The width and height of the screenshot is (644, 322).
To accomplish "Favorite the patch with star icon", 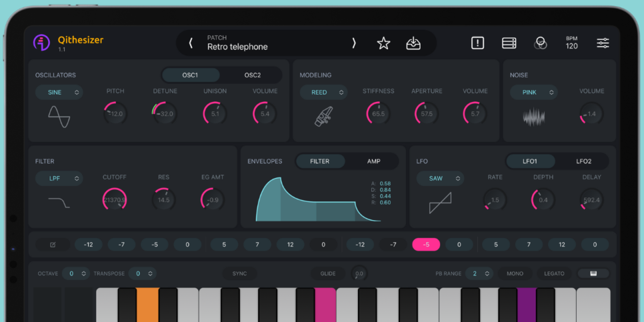I will tap(384, 43).
